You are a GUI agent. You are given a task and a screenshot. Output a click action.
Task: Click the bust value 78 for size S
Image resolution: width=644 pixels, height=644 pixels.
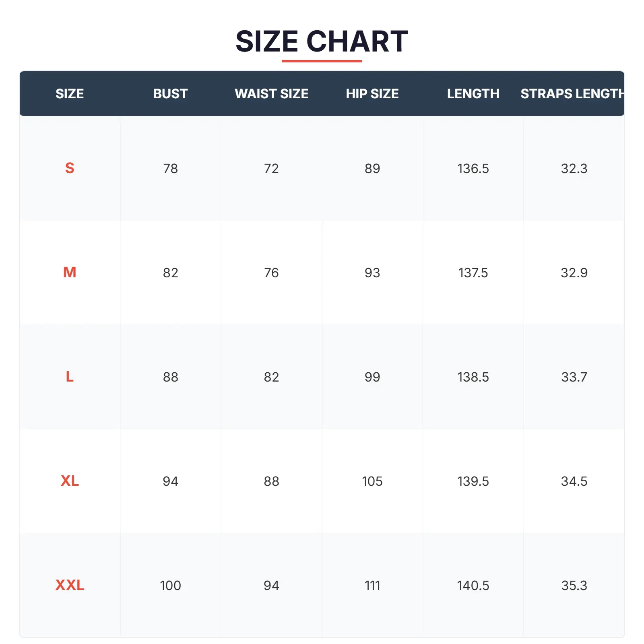click(170, 168)
